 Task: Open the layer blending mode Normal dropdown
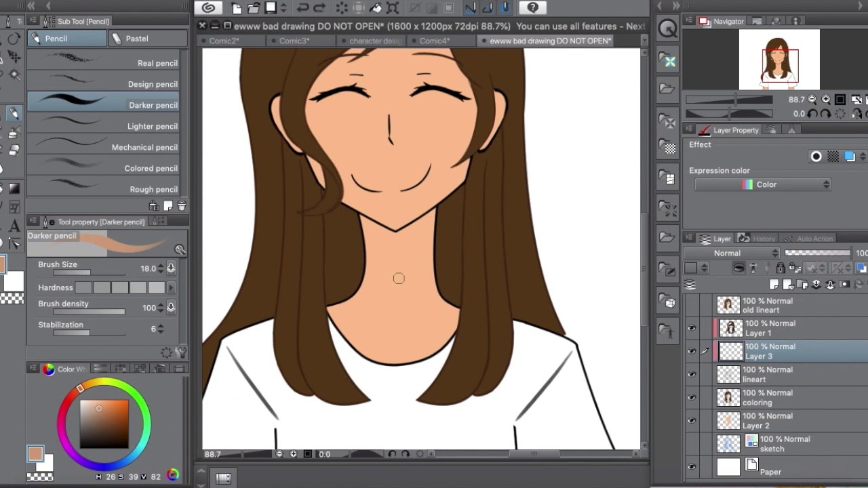coord(733,253)
